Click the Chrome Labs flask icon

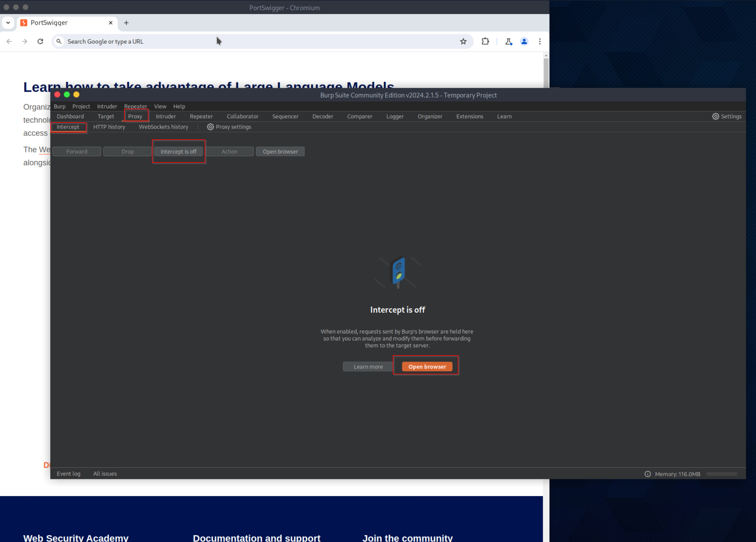(508, 41)
